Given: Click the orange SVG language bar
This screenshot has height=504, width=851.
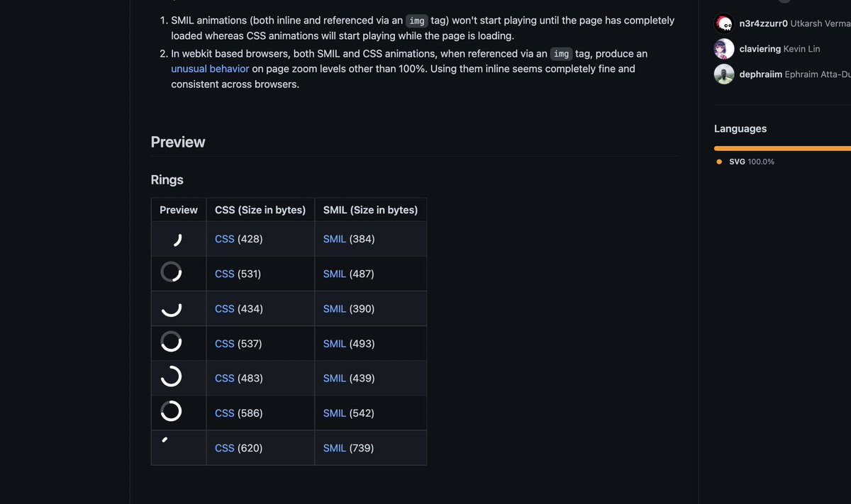Looking at the screenshot, I should tap(780, 148).
